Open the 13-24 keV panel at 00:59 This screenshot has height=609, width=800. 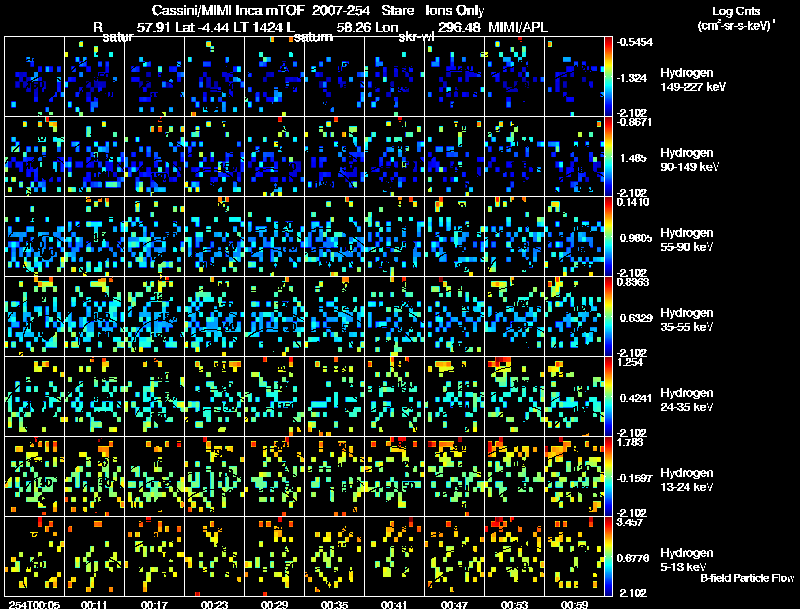574,477
